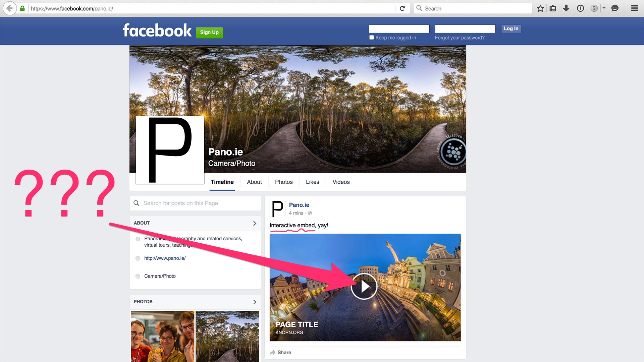
Task: Switch to the Photos tab
Action: click(284, 182)
